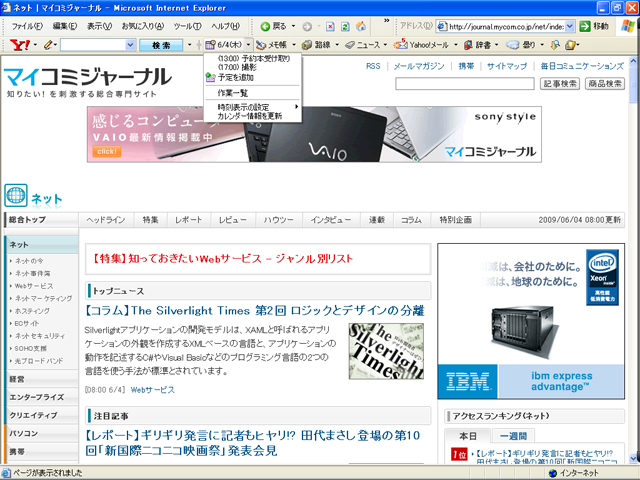Image resolution: width=640 pixels, height=480 pixels.
Task: Open the メモ帳 notepad toolbar icon
Action: (x=261, y=45)
